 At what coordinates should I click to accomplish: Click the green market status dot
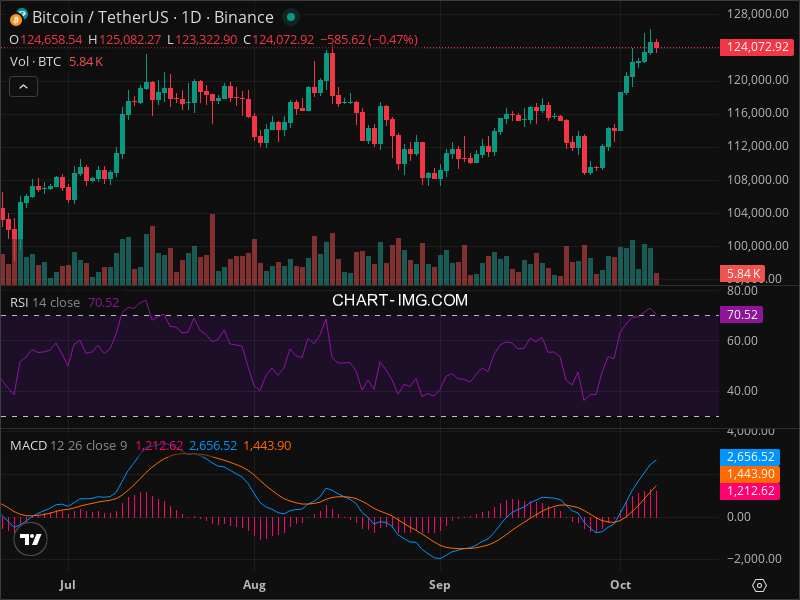pyautogui.click(x=290, y=17)
